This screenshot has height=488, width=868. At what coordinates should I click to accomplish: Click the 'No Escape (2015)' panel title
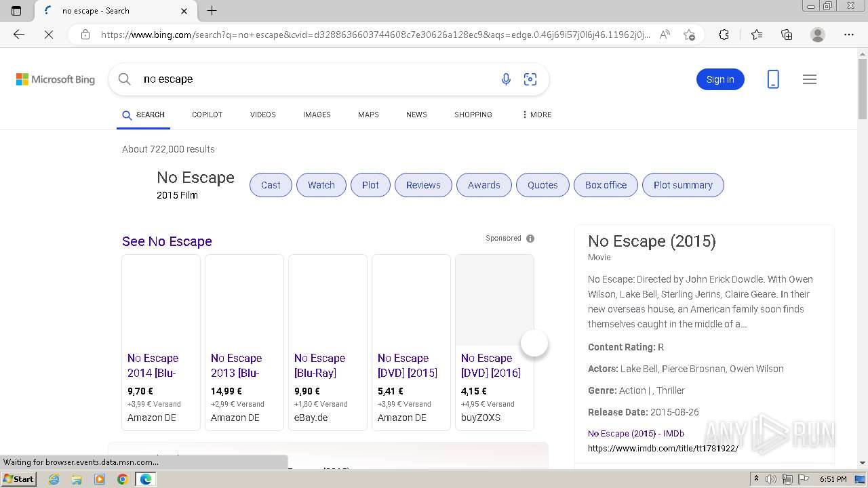[652, 241]
